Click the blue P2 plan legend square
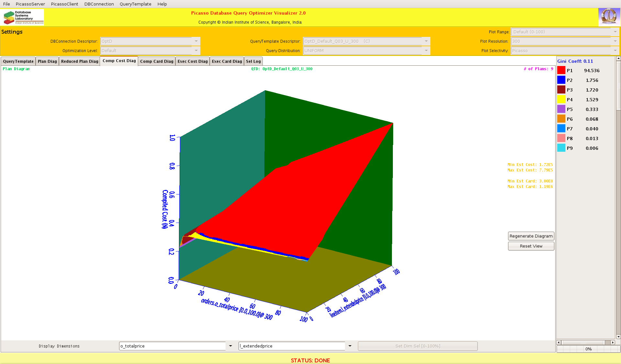This screenshot has width=621, height=364. [561, 80]
